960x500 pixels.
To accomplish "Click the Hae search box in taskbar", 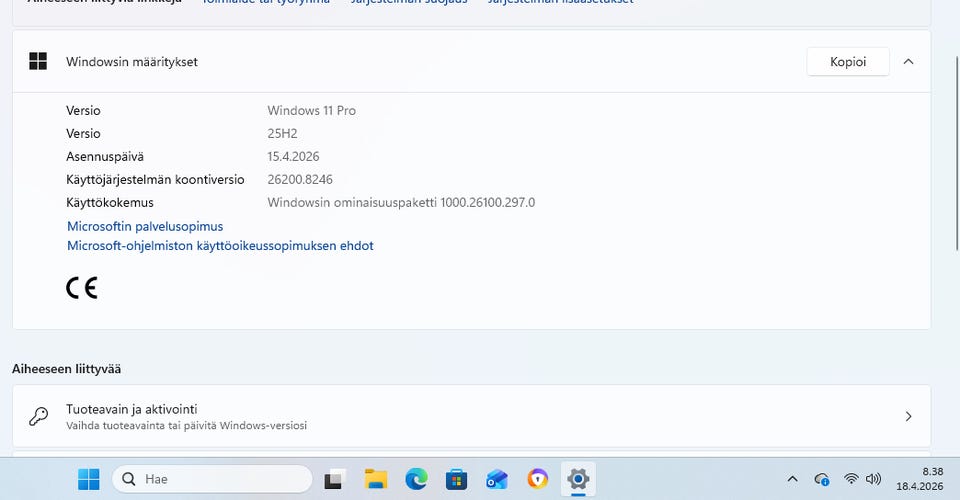I will (x=212, y=479).
